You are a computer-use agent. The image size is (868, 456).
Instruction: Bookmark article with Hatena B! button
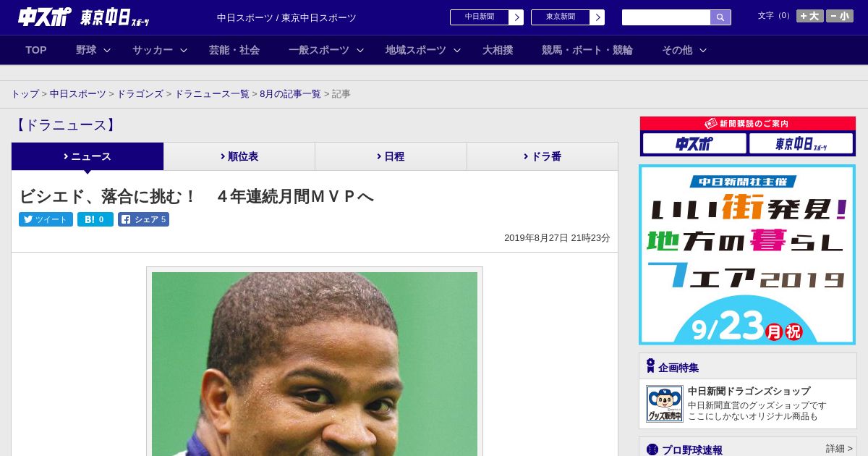[95, 219]
